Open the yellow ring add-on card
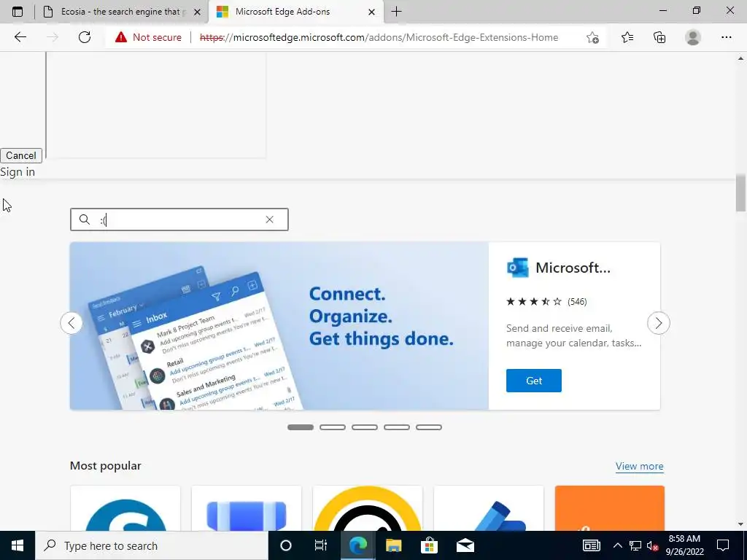Viewport: 747px width, 560px height. click(x=368, y=508)
